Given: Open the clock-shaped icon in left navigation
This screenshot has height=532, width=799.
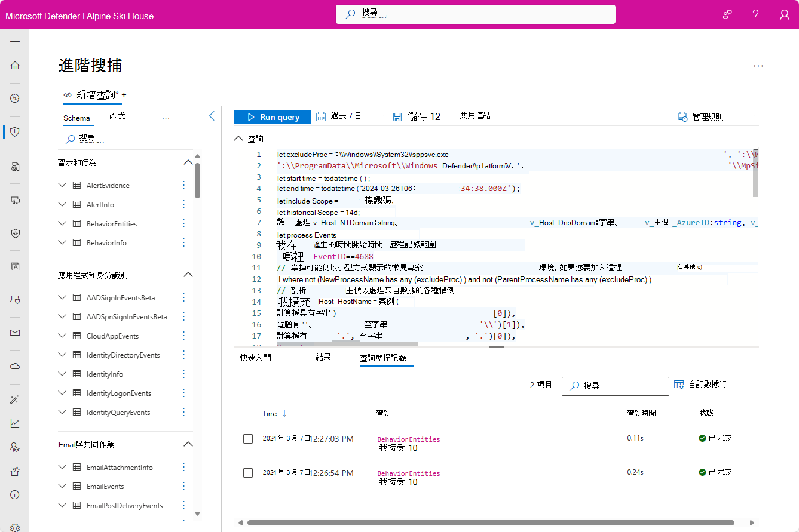Looking at the screenshot, I should coord(15,99).
